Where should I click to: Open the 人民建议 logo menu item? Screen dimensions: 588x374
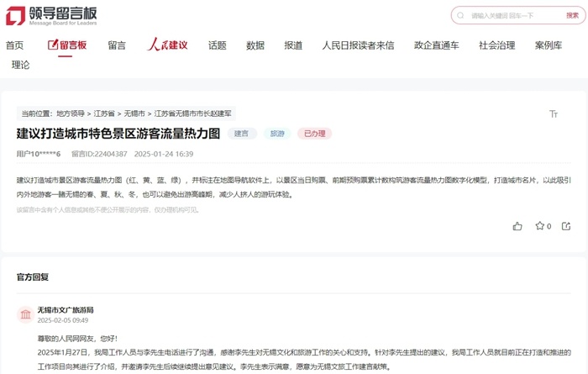[x=167, y=45]
